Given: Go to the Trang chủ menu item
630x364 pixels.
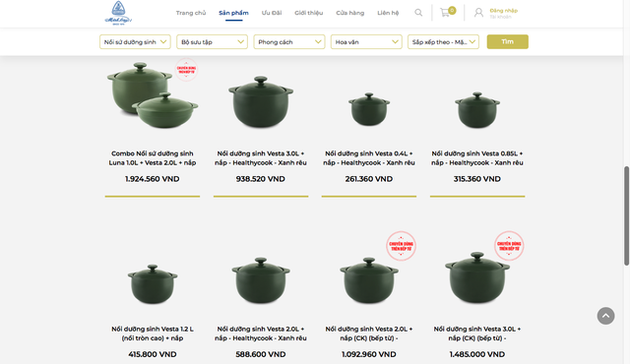Looking at the screenshot, I should pos(191,13).
